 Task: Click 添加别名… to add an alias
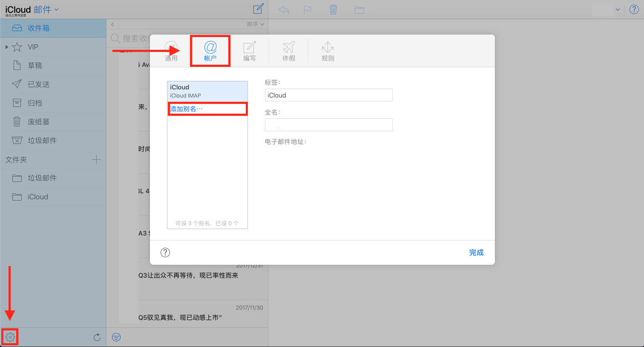point(187,109)
